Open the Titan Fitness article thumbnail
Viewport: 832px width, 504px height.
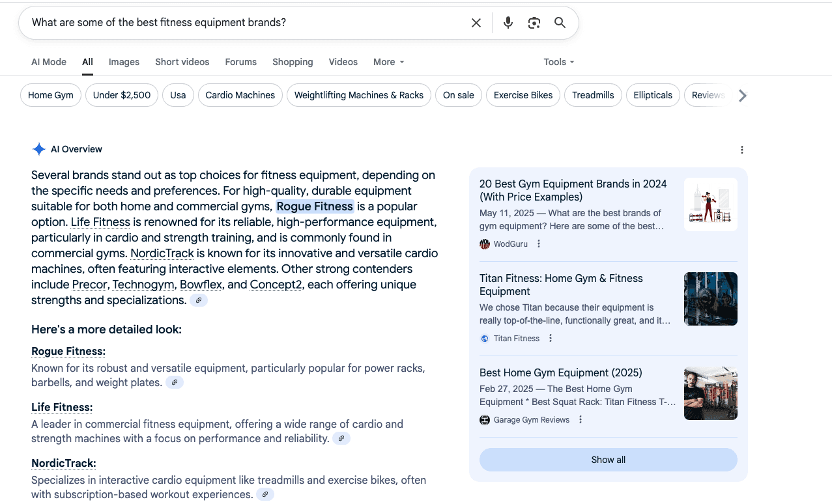pos(710,299)
